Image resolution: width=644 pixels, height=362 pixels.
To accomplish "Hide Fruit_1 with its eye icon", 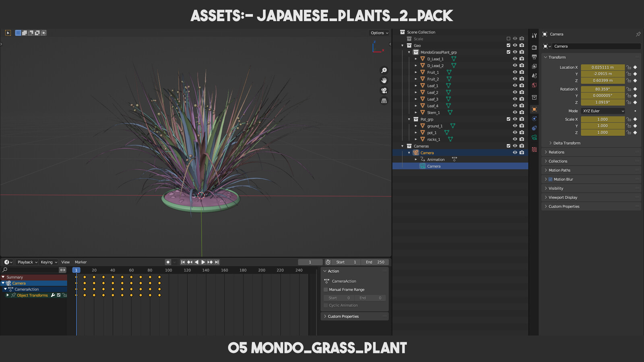I will 515,72.
